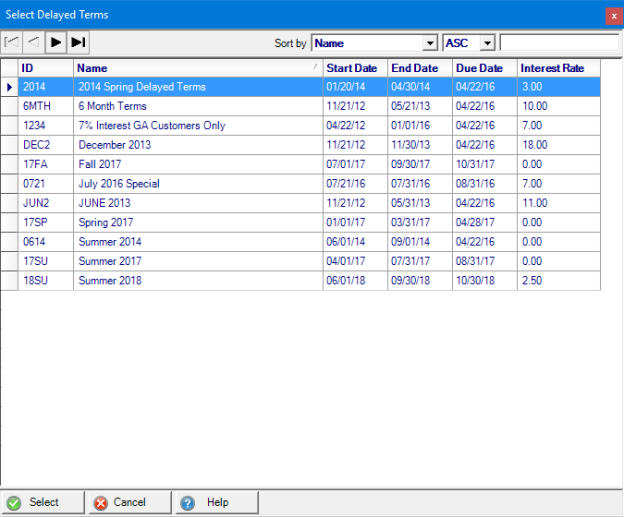Screen dimensions: 624x517
Task: Click the search text field beside ASC
Action: click(x=559, y=43)
